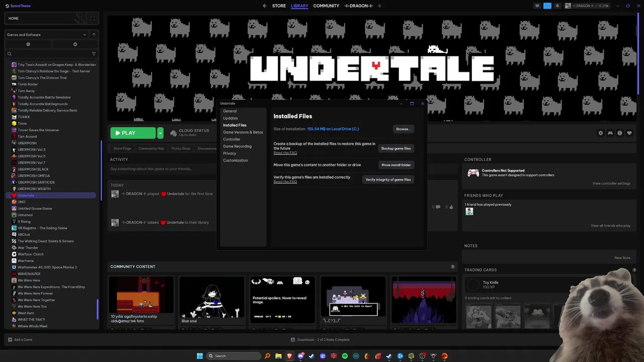
Task: Open advanced filters icon in library search
Action: [x=94, y=54]
